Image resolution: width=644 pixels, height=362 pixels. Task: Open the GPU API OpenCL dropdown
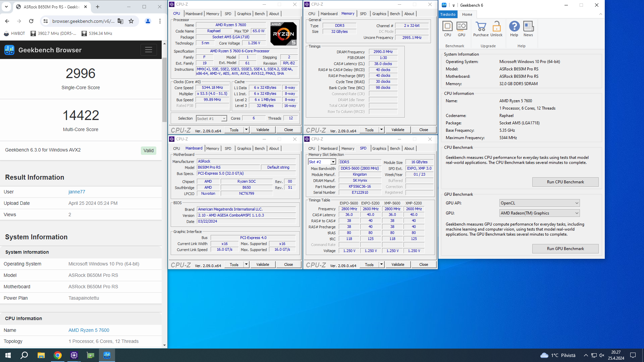click(x=539, y=203)
